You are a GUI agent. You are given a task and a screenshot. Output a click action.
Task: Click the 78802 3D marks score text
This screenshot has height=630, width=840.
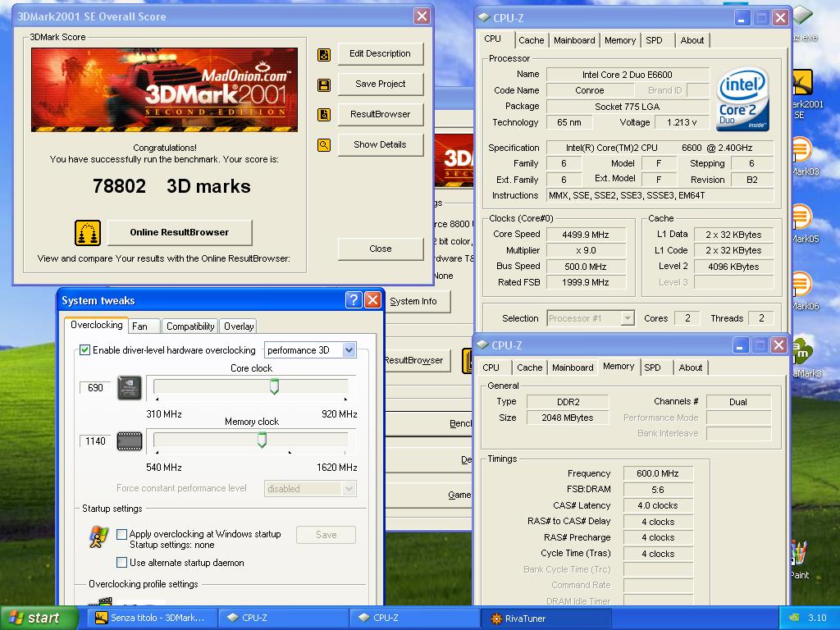coord(171,186)
